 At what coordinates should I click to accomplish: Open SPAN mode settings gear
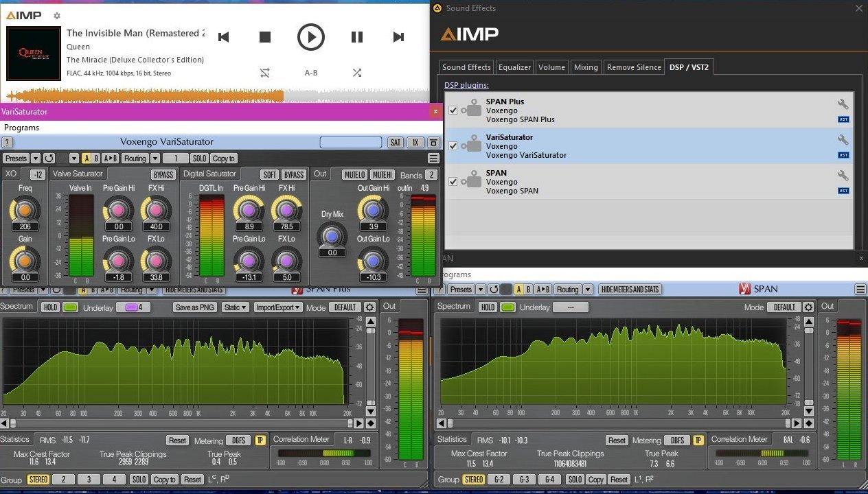[x=808, y=307]
